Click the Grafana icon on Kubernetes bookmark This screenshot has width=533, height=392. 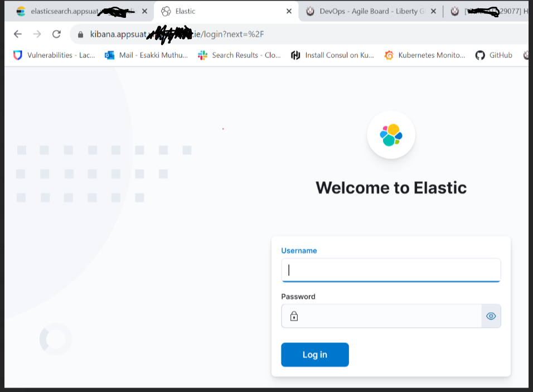tap(389, 55)
